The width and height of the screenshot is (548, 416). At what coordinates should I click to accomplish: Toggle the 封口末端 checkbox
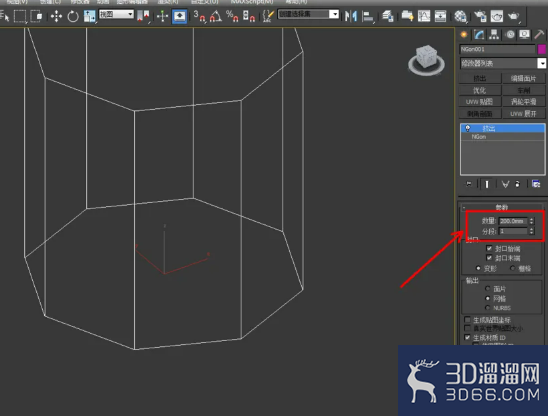[489, 258]
